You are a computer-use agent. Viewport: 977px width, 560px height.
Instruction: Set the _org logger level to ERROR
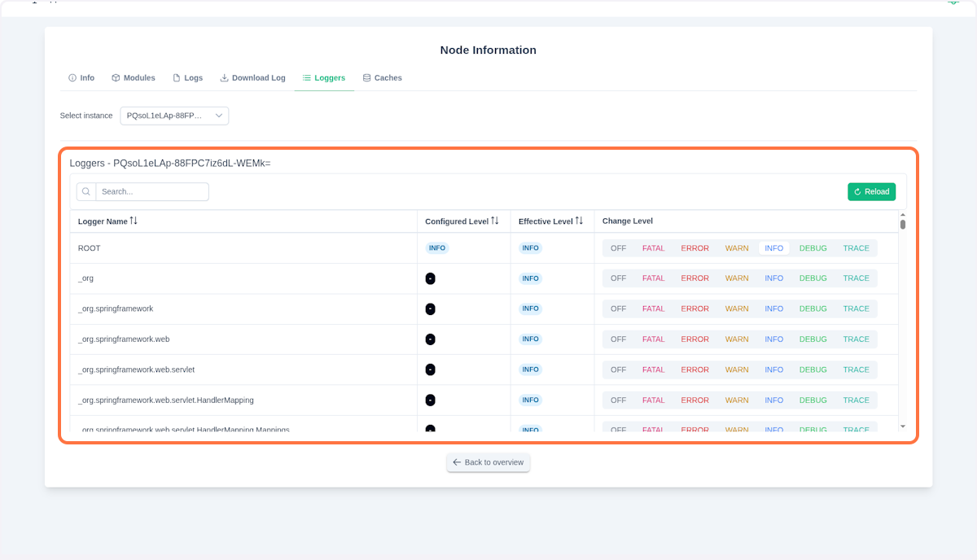694,278
